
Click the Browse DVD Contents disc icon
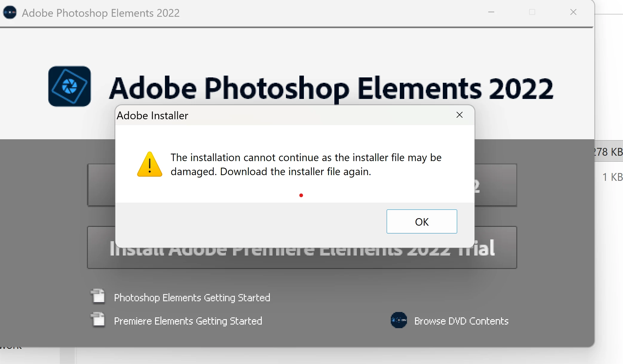click(399, 320)
